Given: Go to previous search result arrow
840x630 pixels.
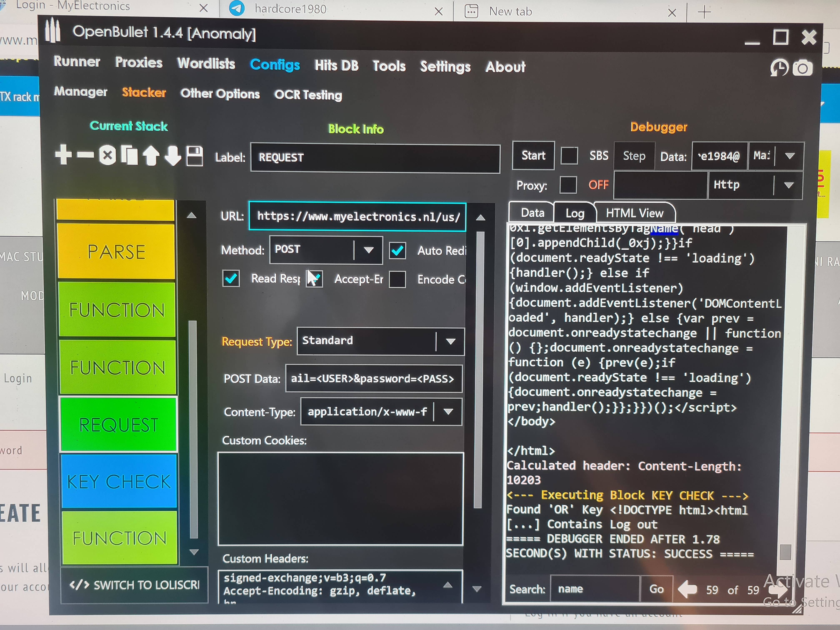Looking at the screenshot, I should pyautogui.click(x=687, y=589).
